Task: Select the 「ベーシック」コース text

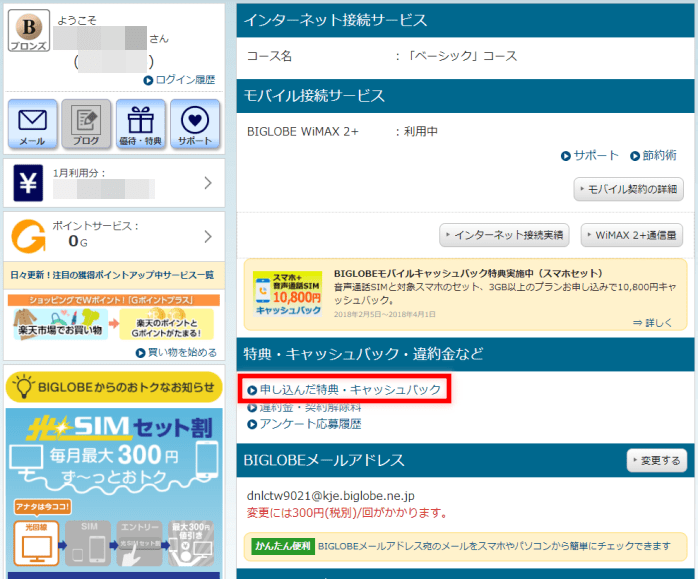Action: point(462,56)
